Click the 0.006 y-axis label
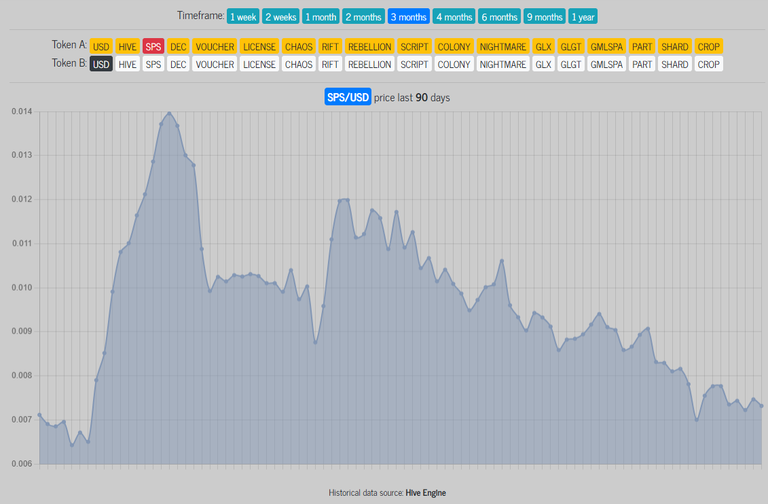 (x=22, y=464)
